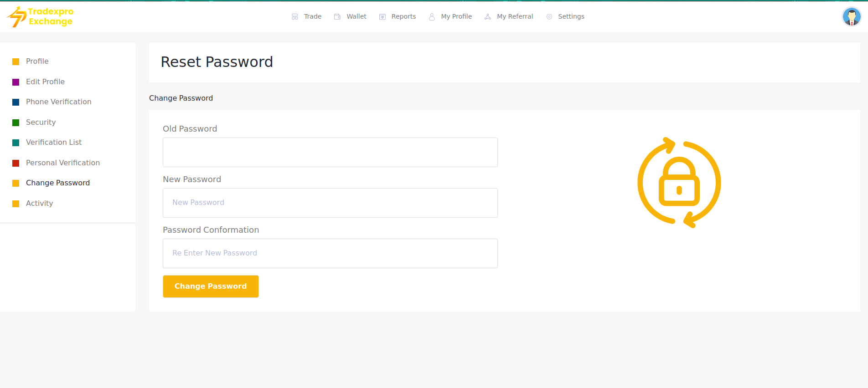The image size is (868, 388).
Task: Click the My Profile person icon
Action: click(x=432, y=17)
